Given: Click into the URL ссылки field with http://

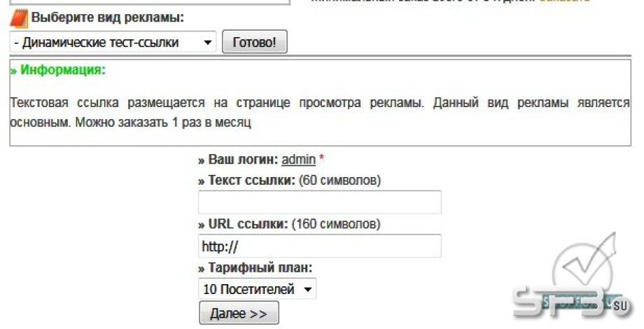Looking at the screenshot, I should pos(319,246).
